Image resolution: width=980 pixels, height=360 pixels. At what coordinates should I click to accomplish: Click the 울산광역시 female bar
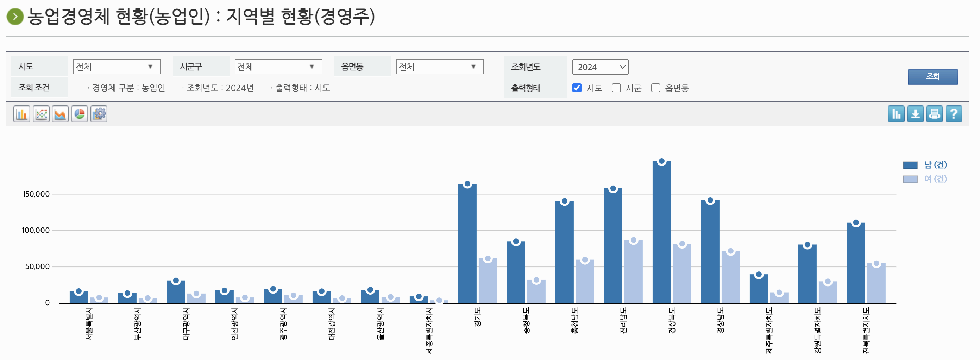pyautogui.click(x=390, y=300)
